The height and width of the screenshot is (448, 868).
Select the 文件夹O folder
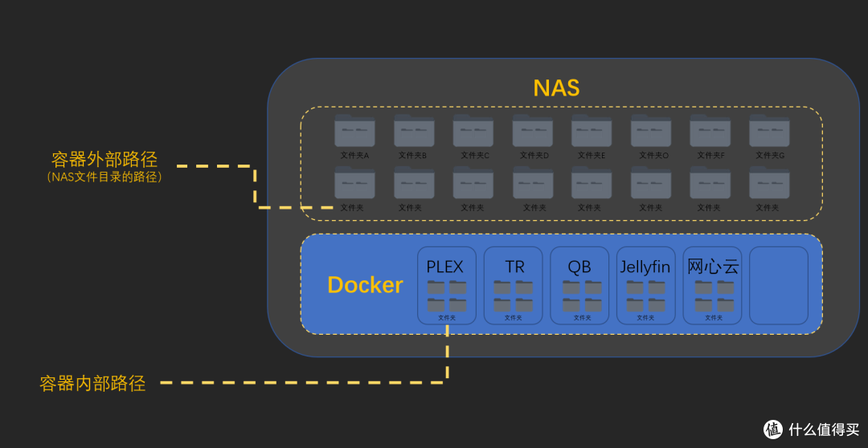651,131
